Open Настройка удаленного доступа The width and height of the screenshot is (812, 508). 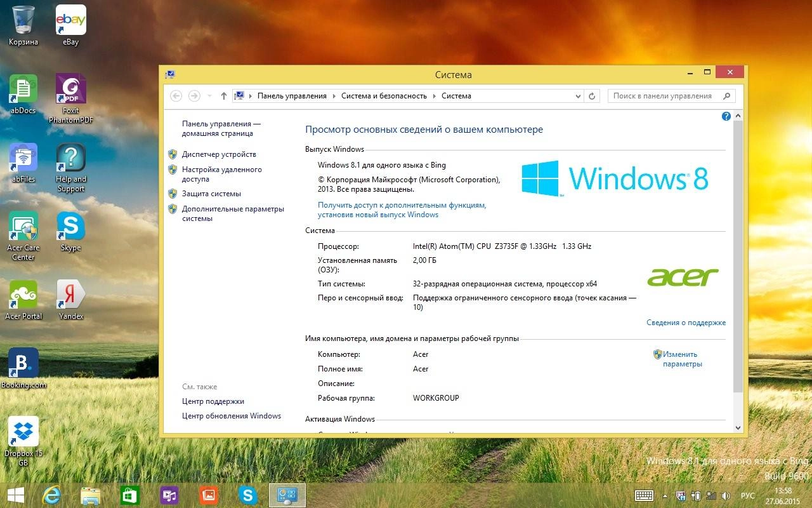click(x=222, y=174)
